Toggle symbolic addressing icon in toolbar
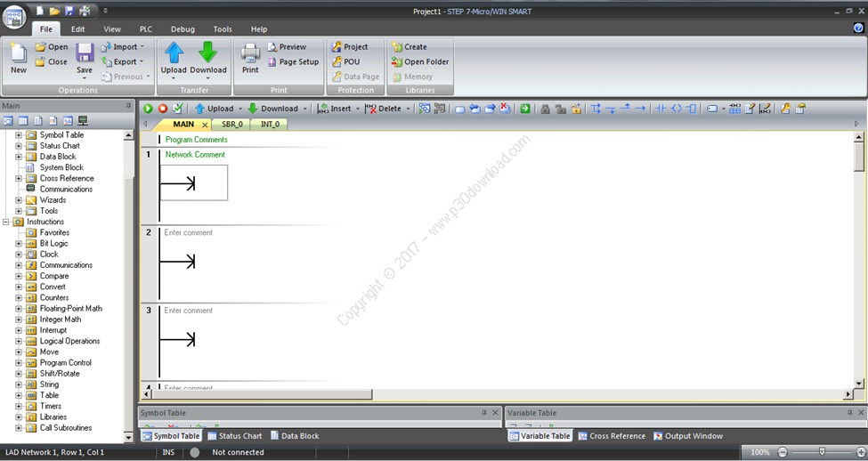 pos(712,109)
